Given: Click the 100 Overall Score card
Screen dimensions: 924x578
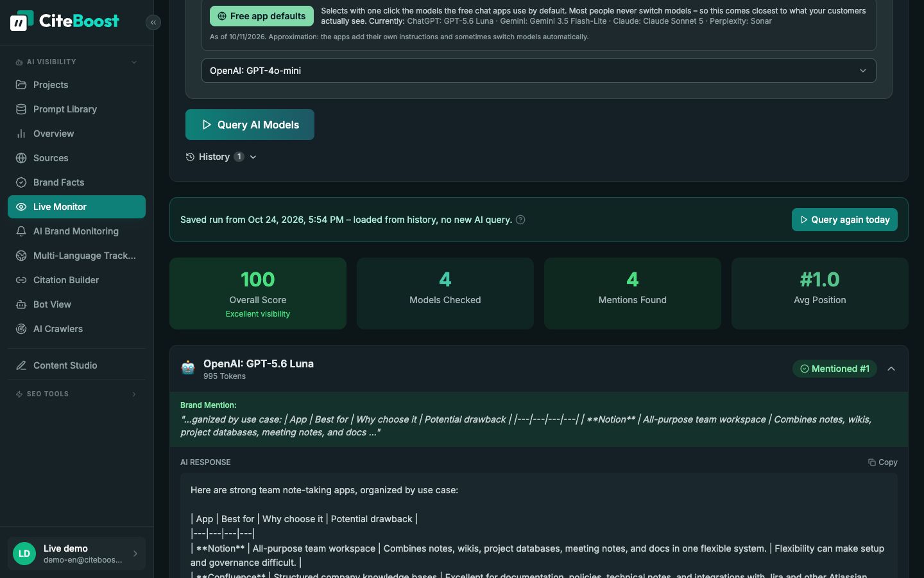Looking at the screenshot, I should (x=258, y=293).
